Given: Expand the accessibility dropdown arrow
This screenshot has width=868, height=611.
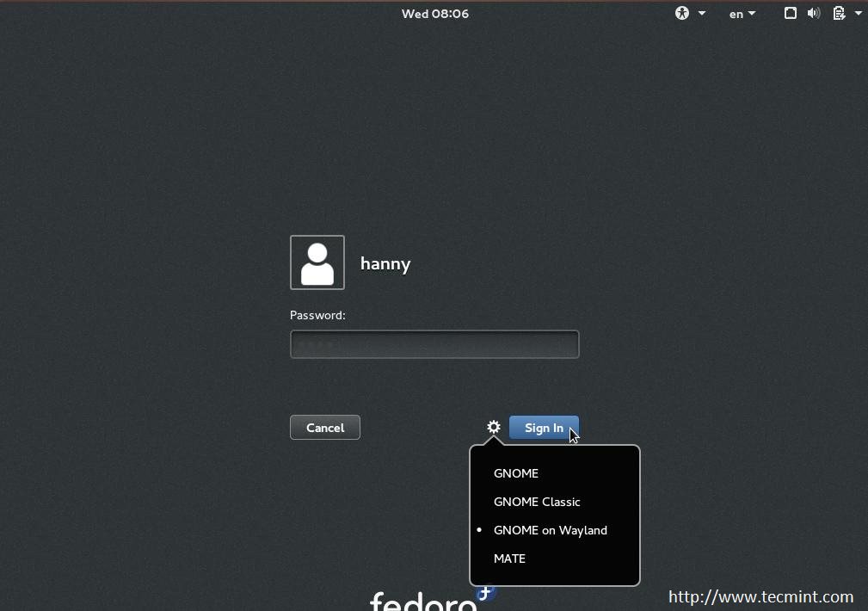Looking at the screenshot, I should tap(700, 13).
